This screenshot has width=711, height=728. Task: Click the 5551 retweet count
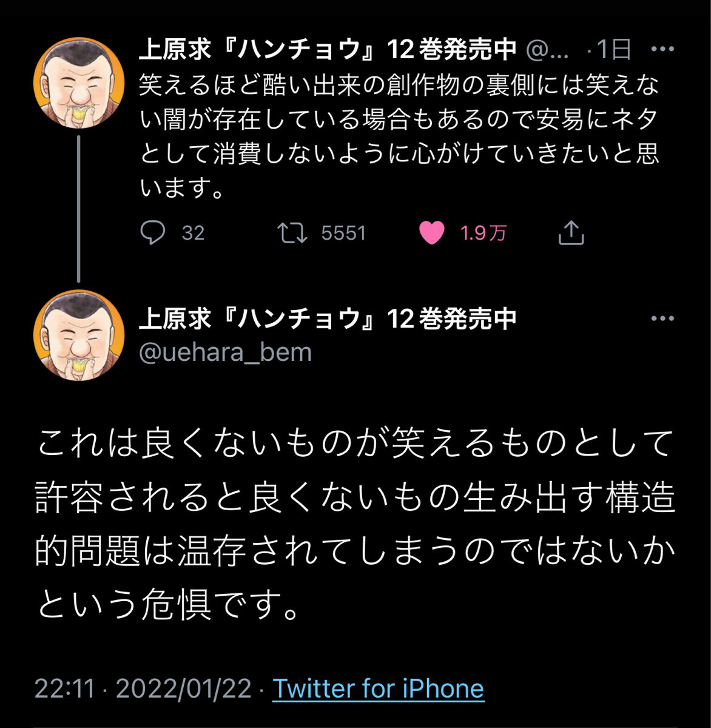tap(343, 233)
